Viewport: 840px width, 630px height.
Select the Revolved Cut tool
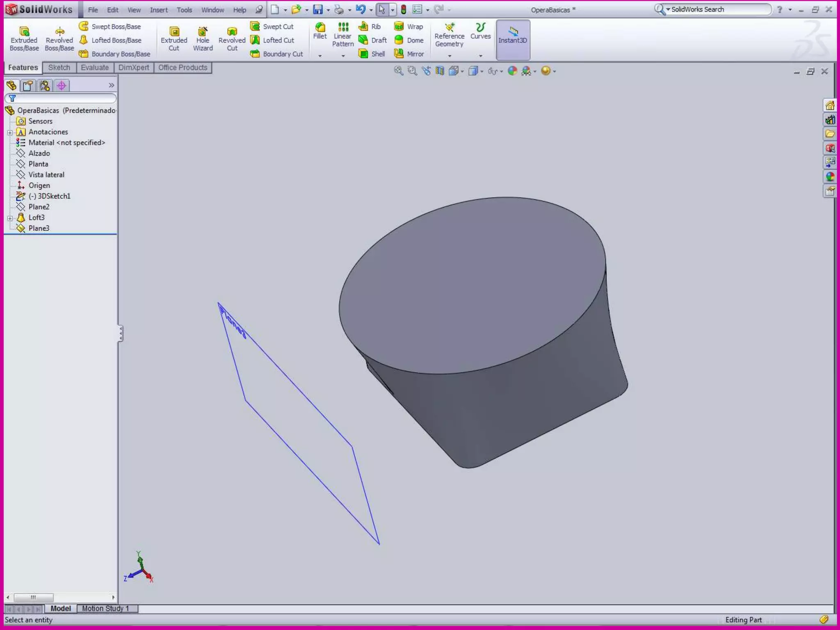(x=232, y=39)
